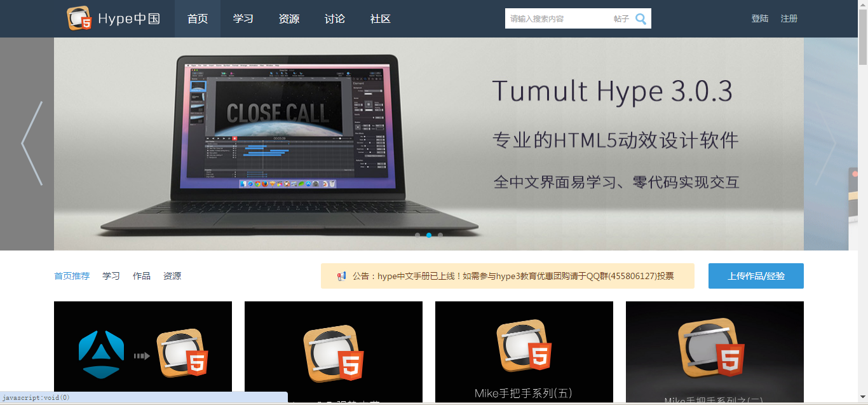Viewport: 868px width, 405px height.
Task: Open the 首页 nav menu item
Action: 198,18
